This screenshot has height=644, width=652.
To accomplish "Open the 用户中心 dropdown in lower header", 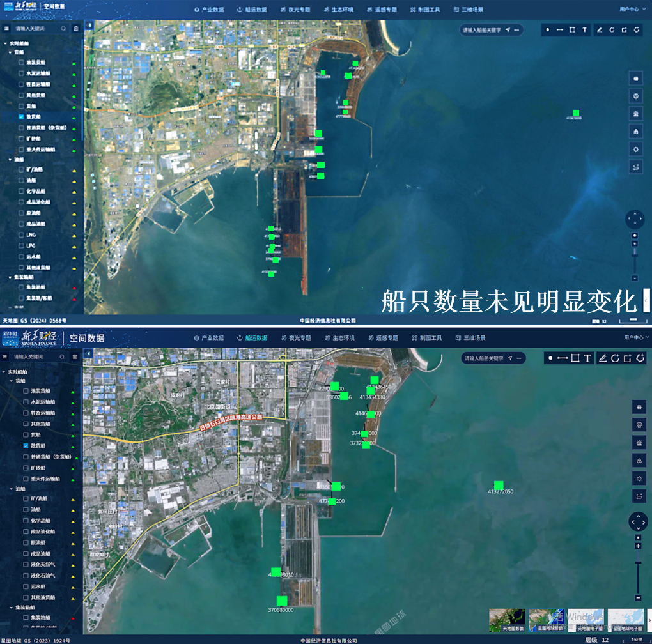I will coord(637,337).
